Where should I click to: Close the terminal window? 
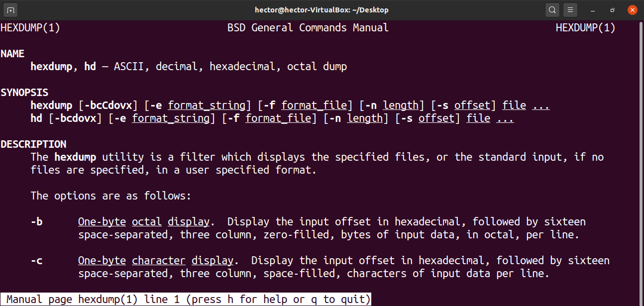(x=632, y=10)
